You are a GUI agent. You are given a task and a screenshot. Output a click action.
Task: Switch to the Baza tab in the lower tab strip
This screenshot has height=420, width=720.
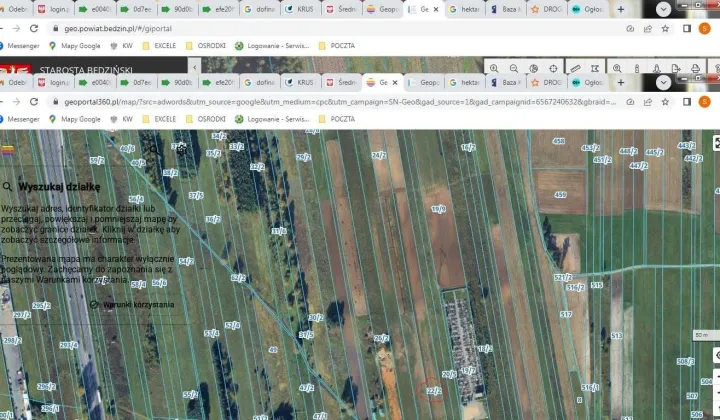507,83
